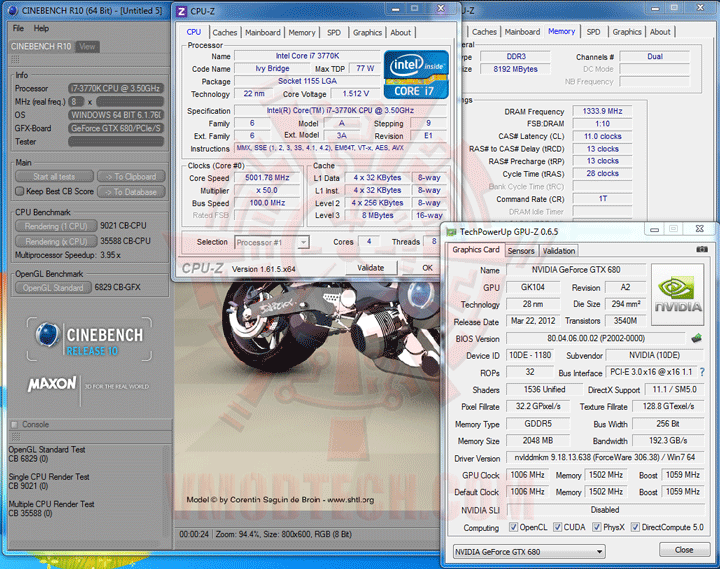Click the BIOS Version field in GPU-Z
The image size is (720, 569).
click(596, 338)
